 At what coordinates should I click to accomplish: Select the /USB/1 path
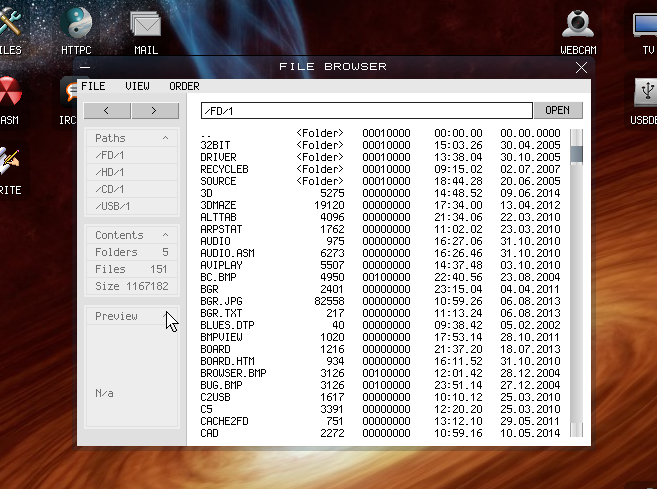tap(132, 206)
